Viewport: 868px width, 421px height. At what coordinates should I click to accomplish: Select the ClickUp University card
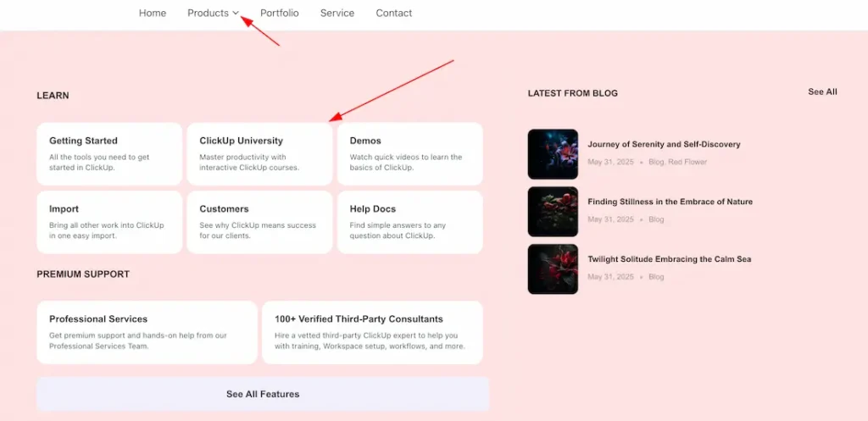tap(259, 153)
